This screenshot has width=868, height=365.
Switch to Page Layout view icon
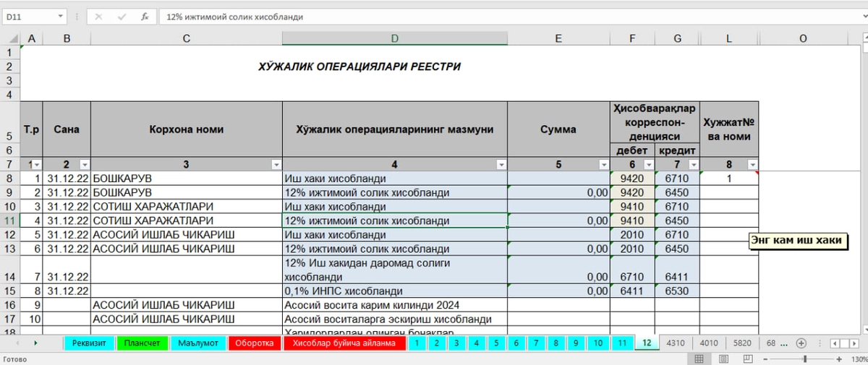click(x=724, y=358)
